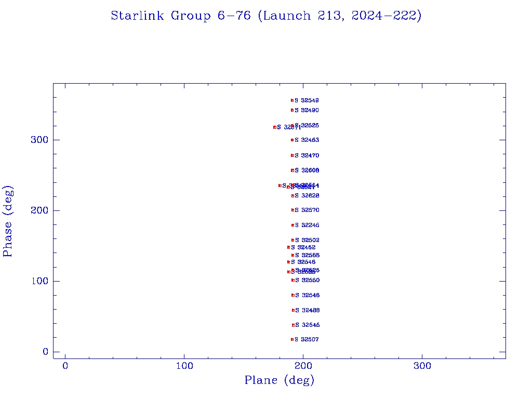Select the S 32550 satellite label text
This screenshot has height=399, width=532.
click(x=308, y=280)
